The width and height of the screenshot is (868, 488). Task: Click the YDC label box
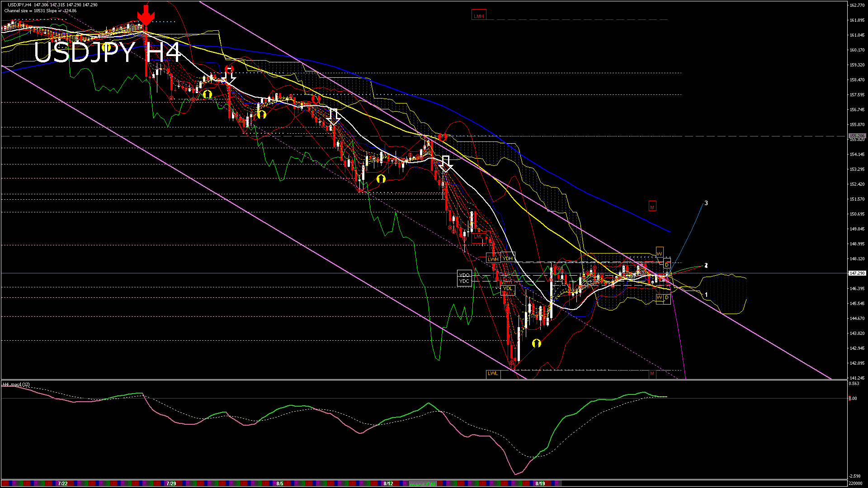tap(464, 281)
